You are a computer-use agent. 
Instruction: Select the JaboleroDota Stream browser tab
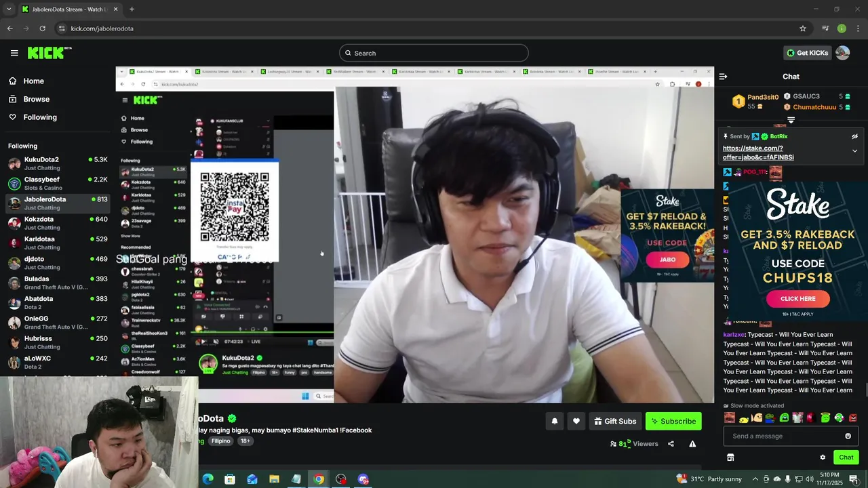point(70,9)
